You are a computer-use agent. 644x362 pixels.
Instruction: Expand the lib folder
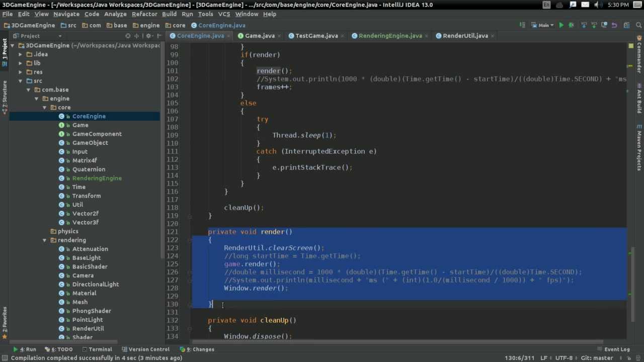pos(21,63)
